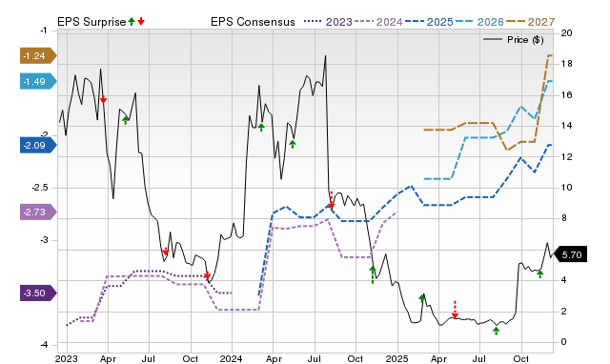Click the -4 label on the EPS axis
Image resolution: width=610 pixels, height=364 pixels.
point(44,345)
